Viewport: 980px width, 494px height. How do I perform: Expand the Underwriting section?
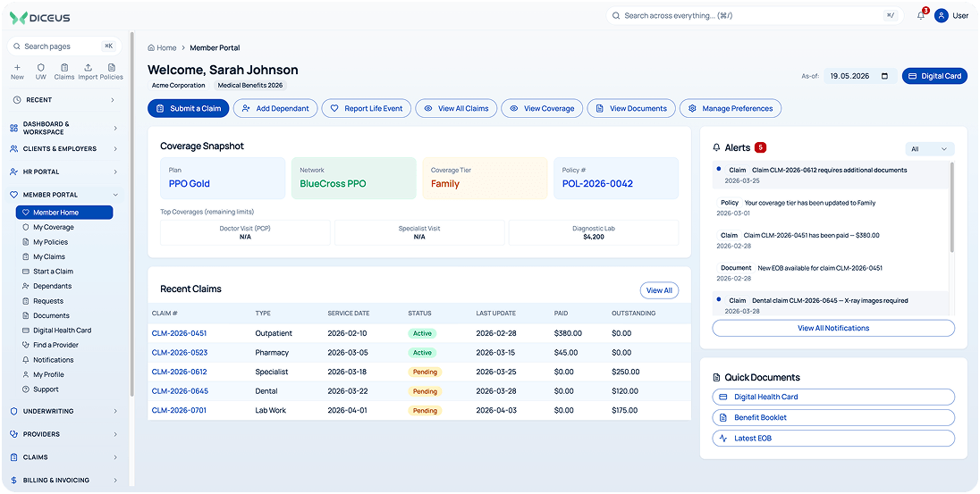[115, 411]
